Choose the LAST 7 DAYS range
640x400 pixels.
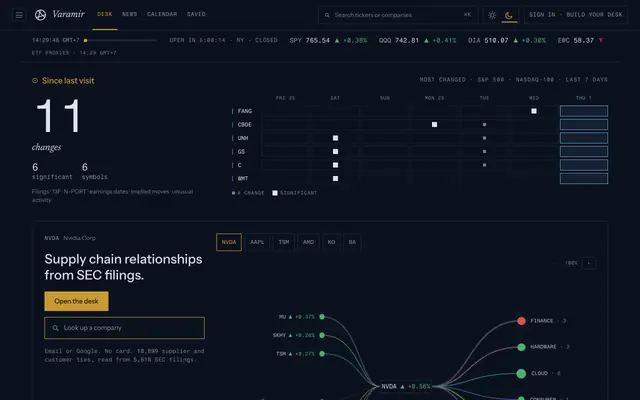[x=587, y=80]
